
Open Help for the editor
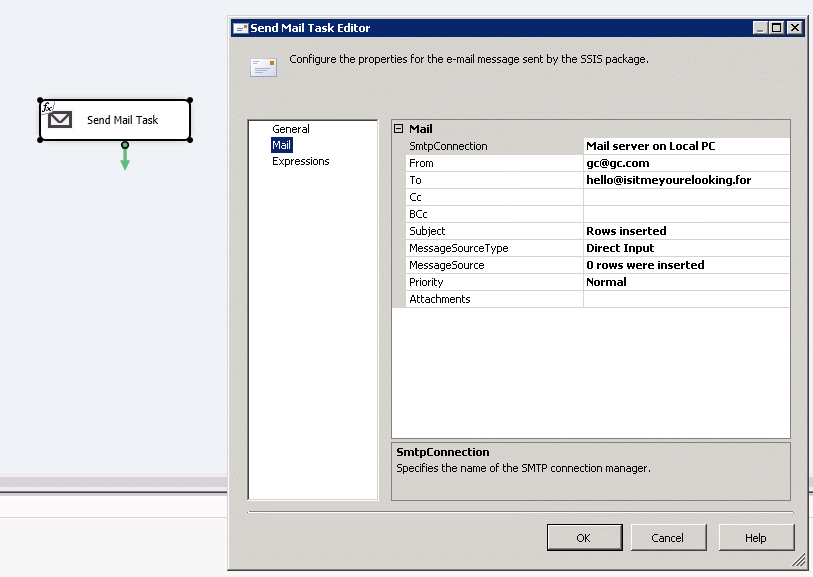point(756,538)
